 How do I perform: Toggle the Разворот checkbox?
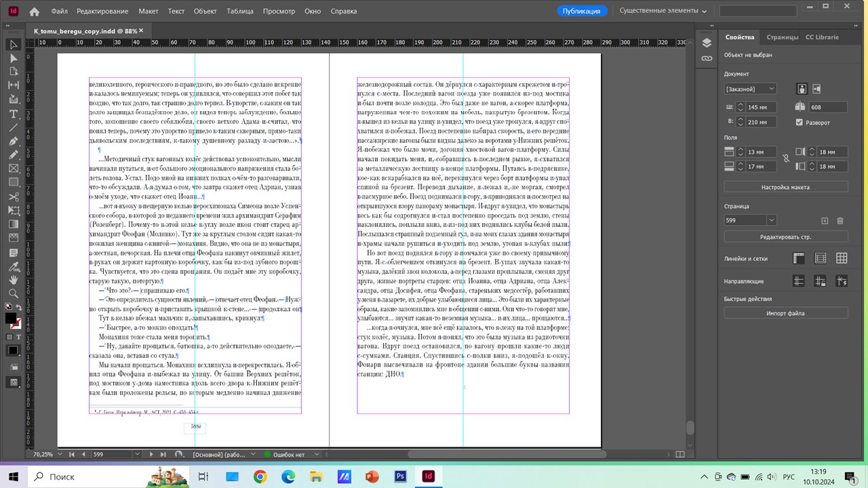click(x=800, y=123)
